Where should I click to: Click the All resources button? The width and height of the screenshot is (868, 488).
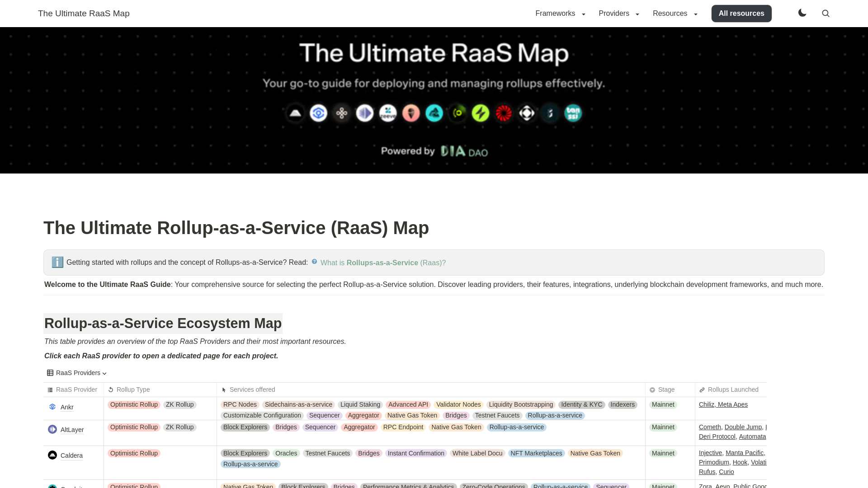coord(741,14)
